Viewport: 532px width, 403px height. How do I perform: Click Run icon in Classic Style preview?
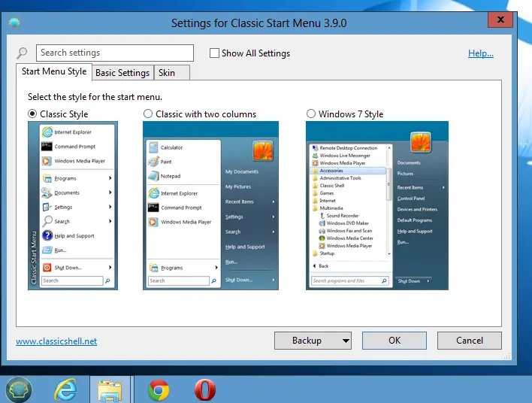[x=47, y=250]
